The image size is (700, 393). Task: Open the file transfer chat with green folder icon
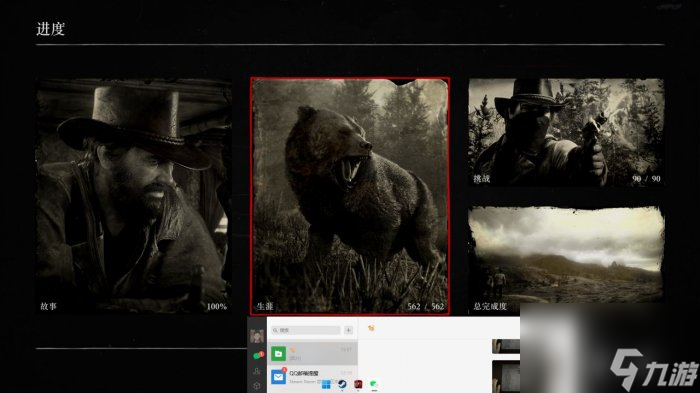pos(312,354)
